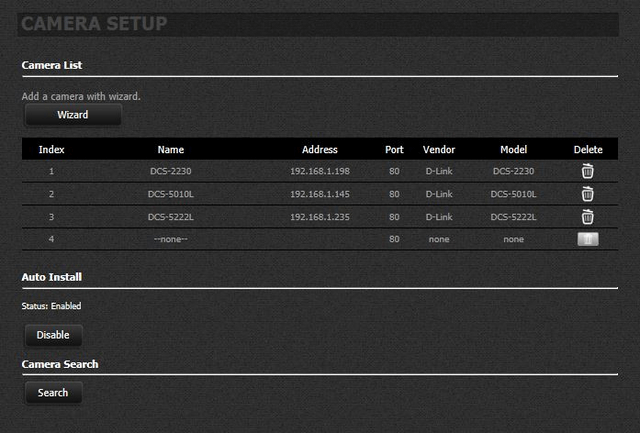Screen dimensions: 640x433
Task: Delete camera DCS-5010L with trash icon
Action: [x=588, y=194]
